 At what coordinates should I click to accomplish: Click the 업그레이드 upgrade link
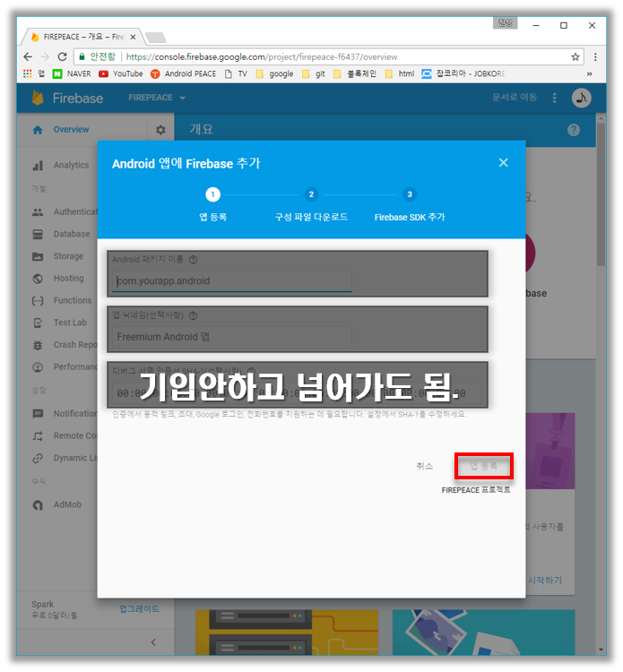click(x=139, y=609)
